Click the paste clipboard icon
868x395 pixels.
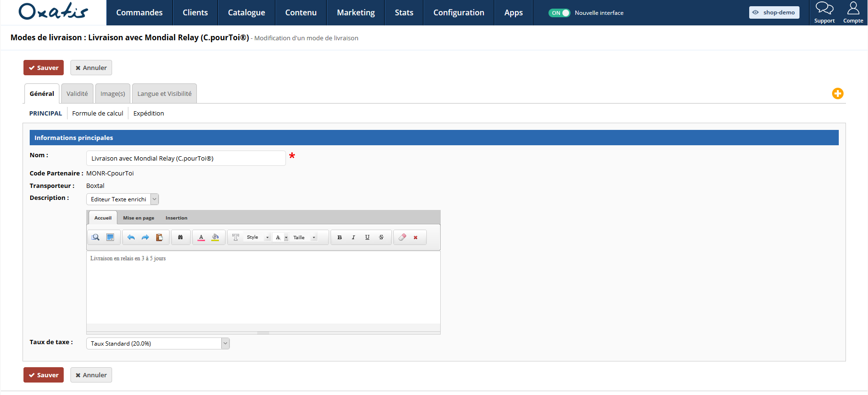160,237
